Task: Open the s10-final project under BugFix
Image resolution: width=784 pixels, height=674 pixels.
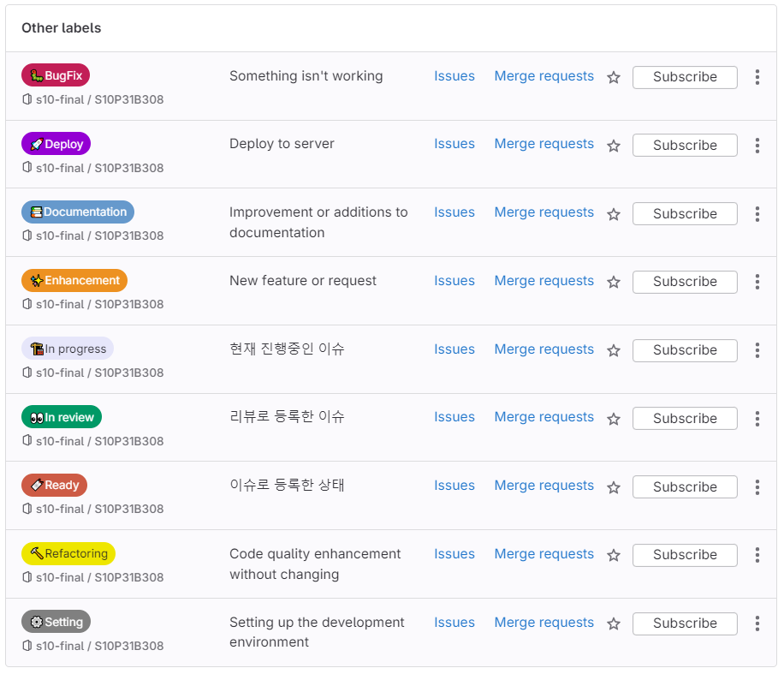Action: click(x=59, y=99)
